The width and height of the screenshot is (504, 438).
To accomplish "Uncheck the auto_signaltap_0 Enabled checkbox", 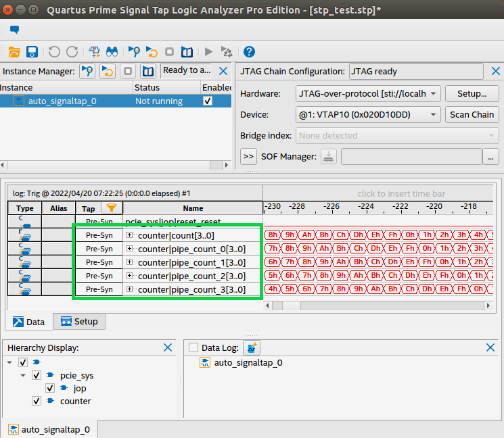I will pos(208,101).
